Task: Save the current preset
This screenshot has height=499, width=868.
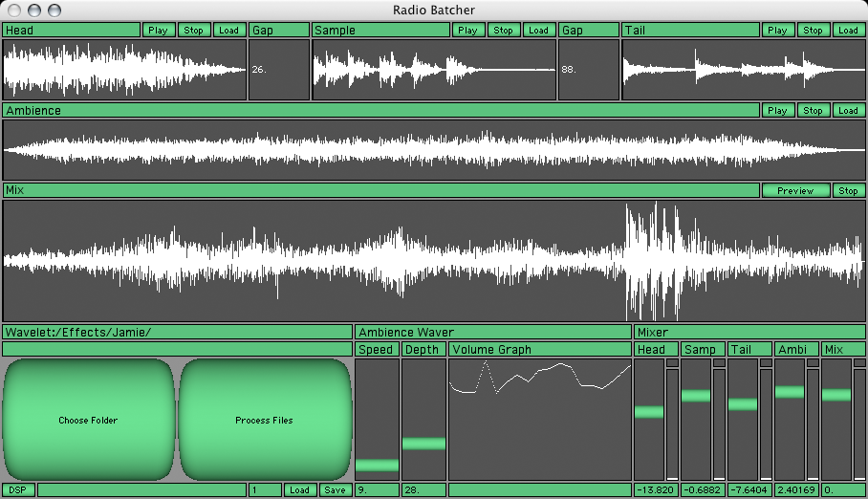Action: [x=336, y=489]
